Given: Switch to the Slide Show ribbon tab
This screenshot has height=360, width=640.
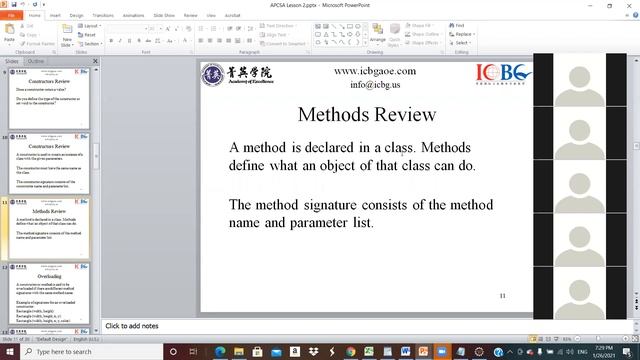Looking at the screenshot, I should point(164,15).
